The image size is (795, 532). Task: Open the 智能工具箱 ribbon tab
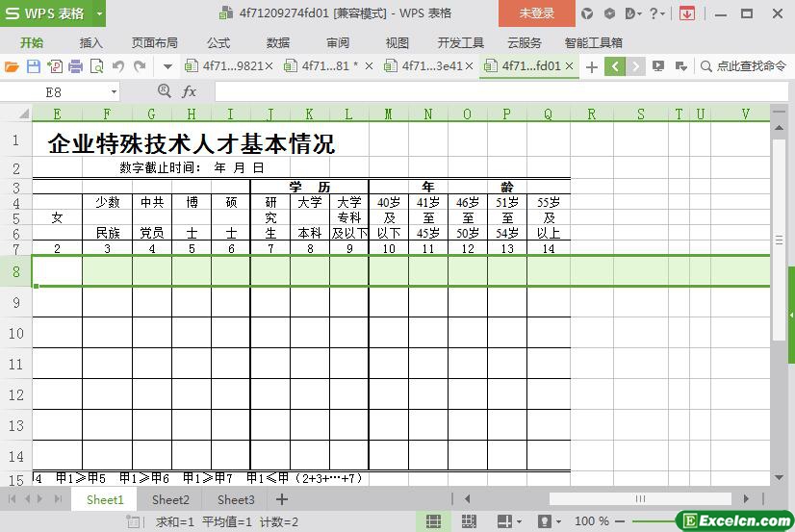593,43
